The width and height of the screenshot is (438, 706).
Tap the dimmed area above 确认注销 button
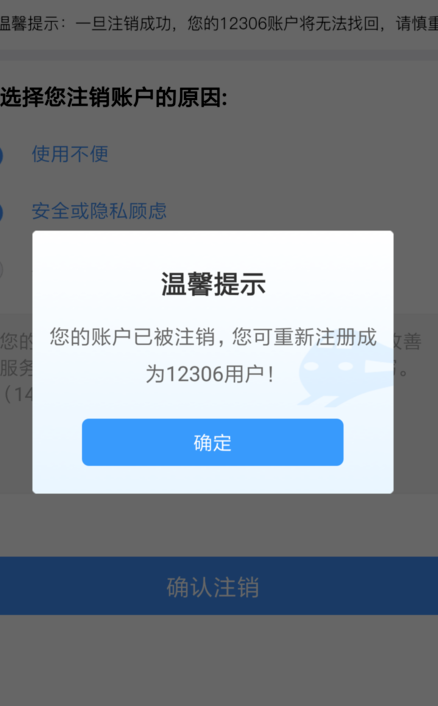pos(219,525)
